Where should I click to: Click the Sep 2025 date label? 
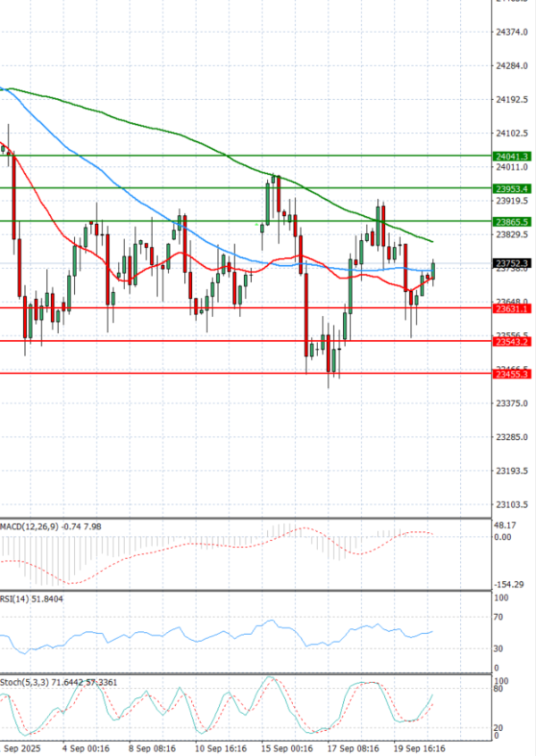click(21, 748)
